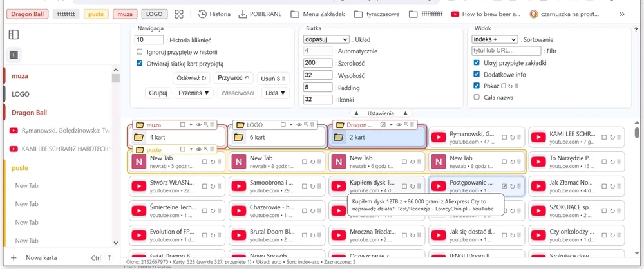Expand the Przenieś dropdown button
The image size is (644, 269).
[194, 93]
